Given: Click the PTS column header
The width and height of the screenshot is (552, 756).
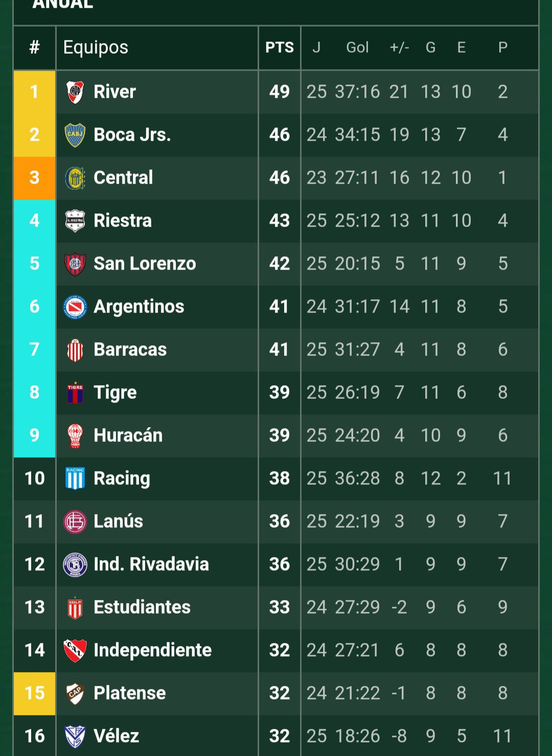Looking at the screenshot, I should tap(280, 48).
